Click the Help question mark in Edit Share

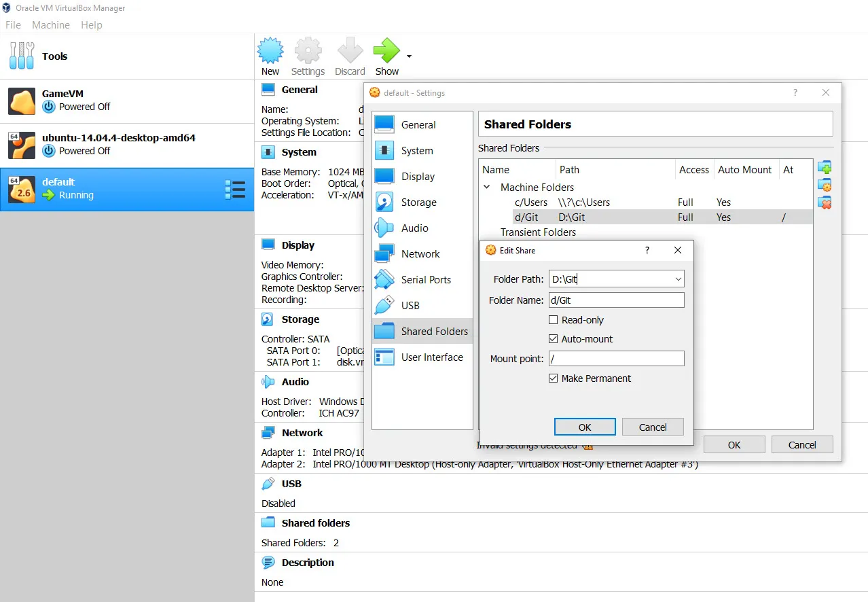pos(647,250)
